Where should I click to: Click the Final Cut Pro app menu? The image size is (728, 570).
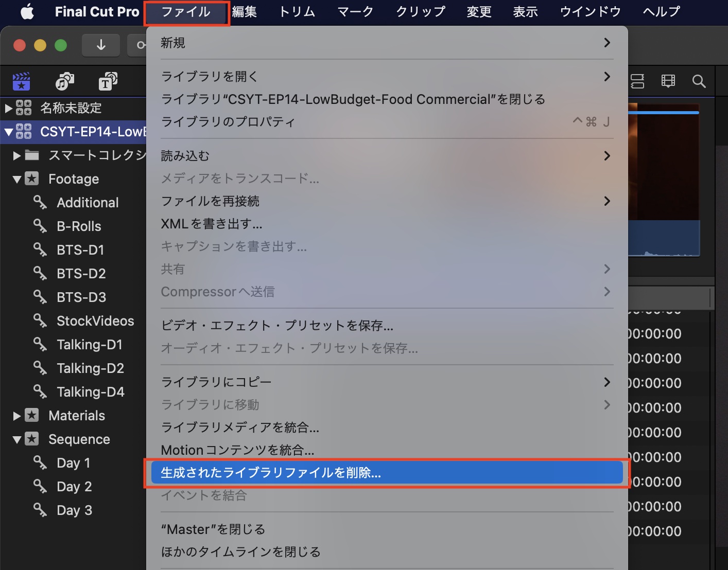point(97,11)
